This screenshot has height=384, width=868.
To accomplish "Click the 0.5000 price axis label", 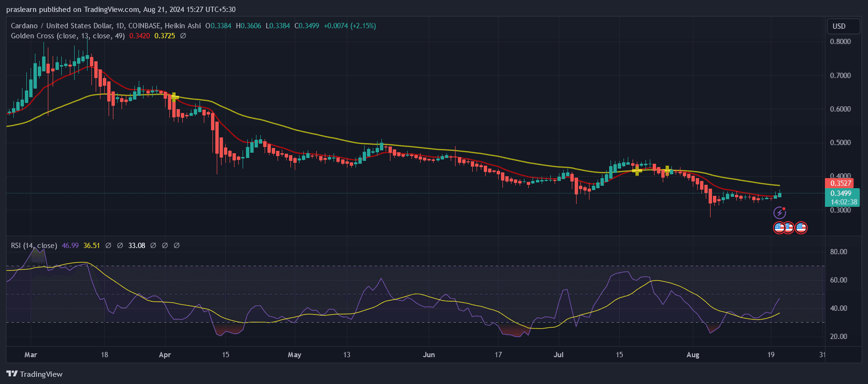I will coord(841,143).
